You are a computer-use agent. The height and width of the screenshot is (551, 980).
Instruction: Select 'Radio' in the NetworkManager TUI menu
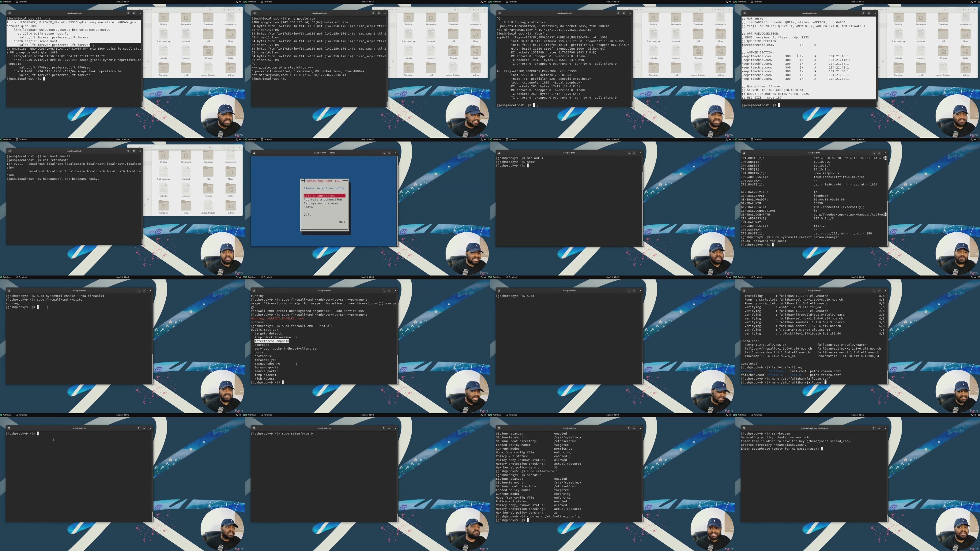click(308, 207)
